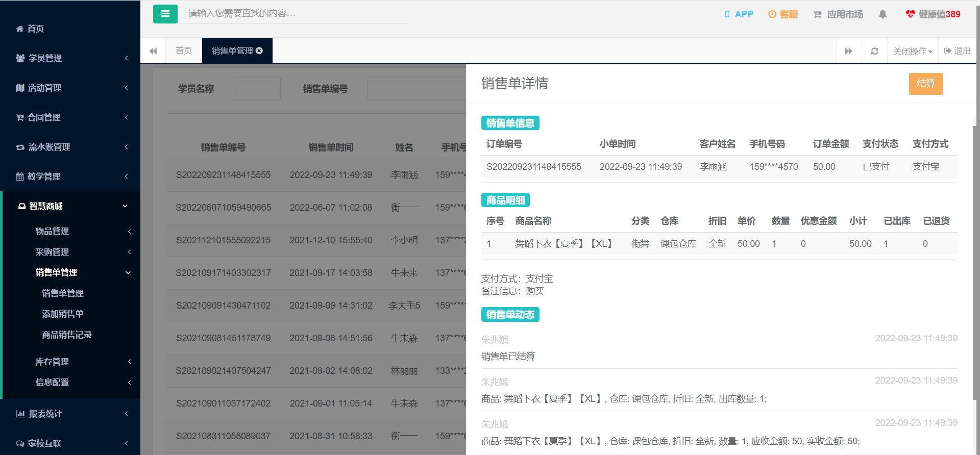Image resolution: width=980 pixels, height=455 pixels.
Task: Expand the 物品管理 submenu
Action: pos(71,231)
